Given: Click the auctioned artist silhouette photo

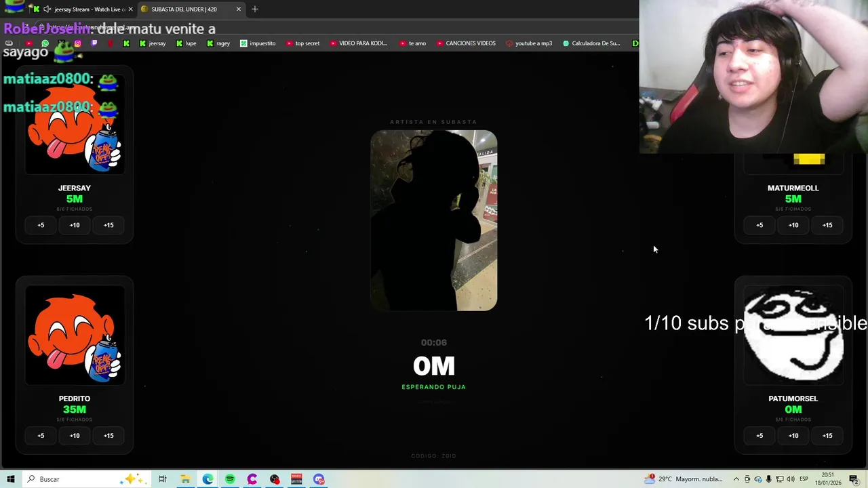Looking at the screenshot, I should [x=434, y=220].
